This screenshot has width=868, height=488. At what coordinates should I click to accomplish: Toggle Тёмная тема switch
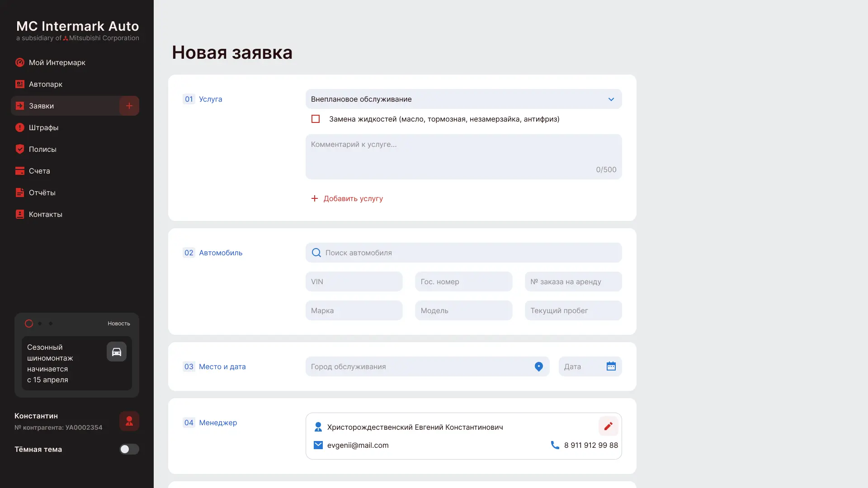(129, 449)
